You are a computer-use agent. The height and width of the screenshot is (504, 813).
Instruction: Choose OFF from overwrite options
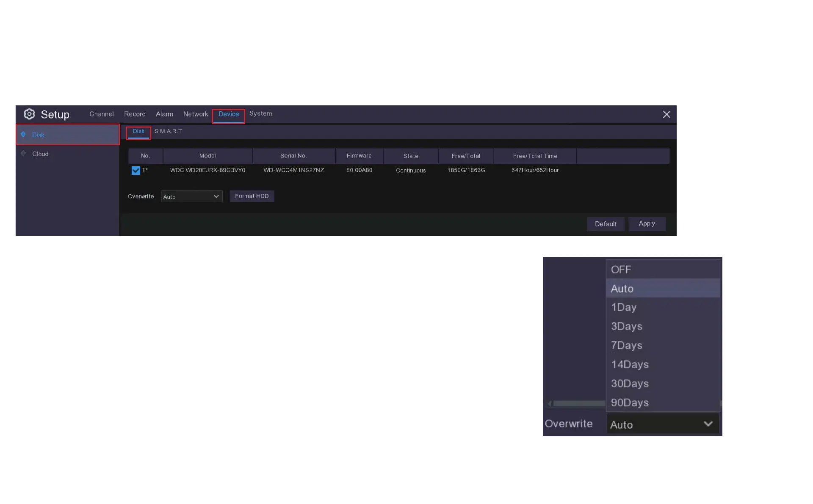[621, 270]
